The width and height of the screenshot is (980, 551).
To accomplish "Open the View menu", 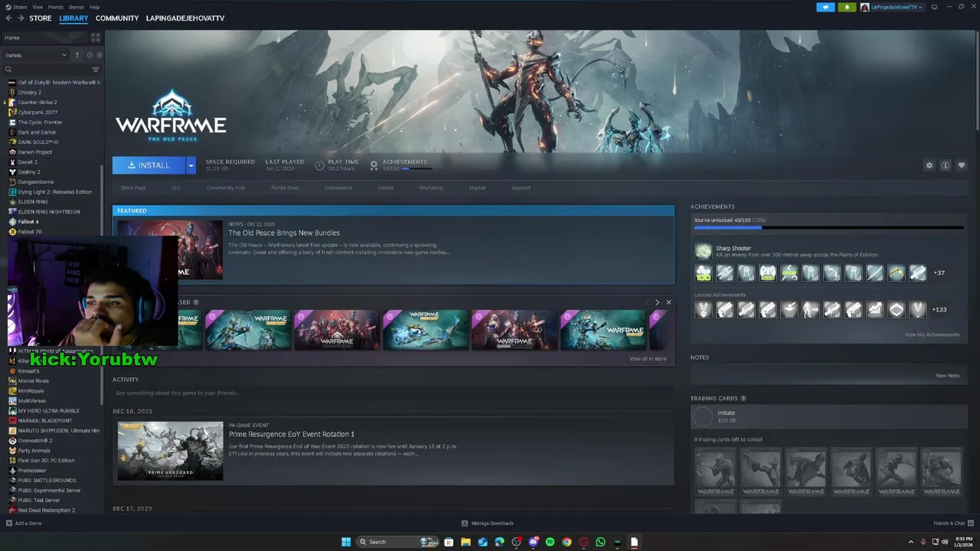I will pyautogui.click(x=38, y=7).
